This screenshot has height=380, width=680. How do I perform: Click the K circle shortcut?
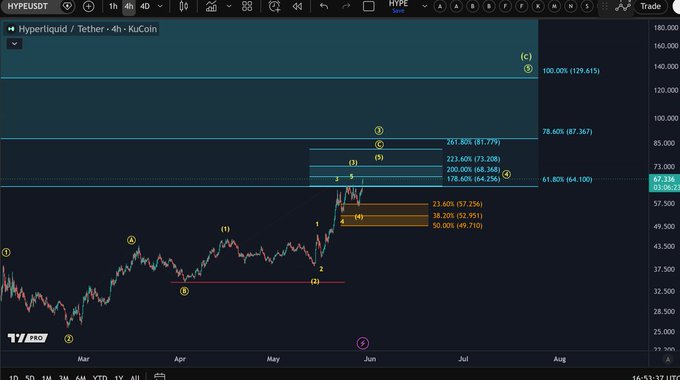pos(538,6)
